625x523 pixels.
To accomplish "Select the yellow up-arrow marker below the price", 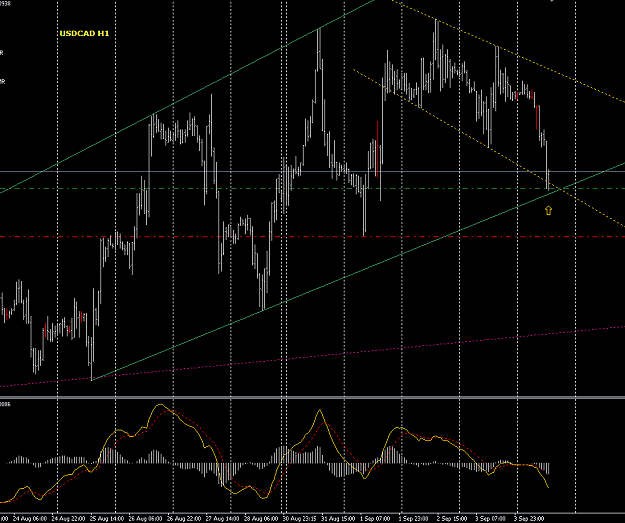I will [x=548, y=210].
